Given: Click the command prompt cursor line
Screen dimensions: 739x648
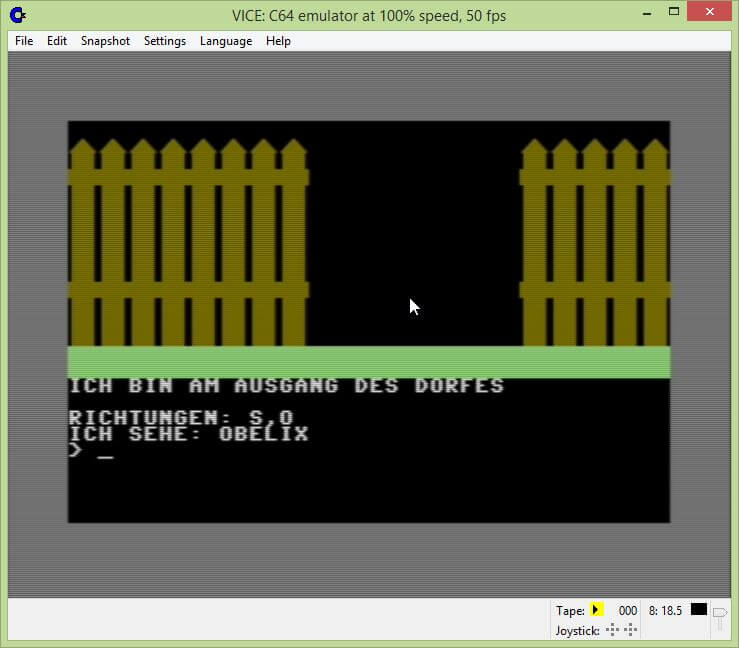Looking at the screenshot, I should click(91, 450).
